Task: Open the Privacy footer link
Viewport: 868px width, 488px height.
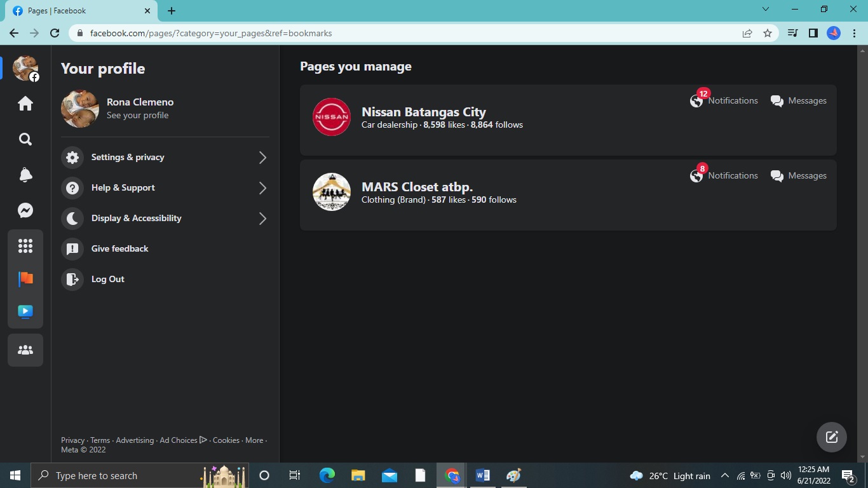Action: [72, 440]
